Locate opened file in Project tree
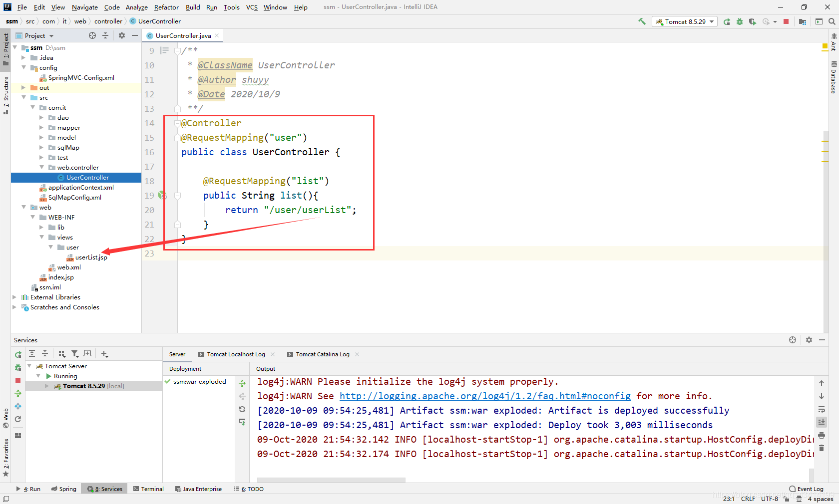Screen dimensions: 839x504 click(x=92, y=35)
